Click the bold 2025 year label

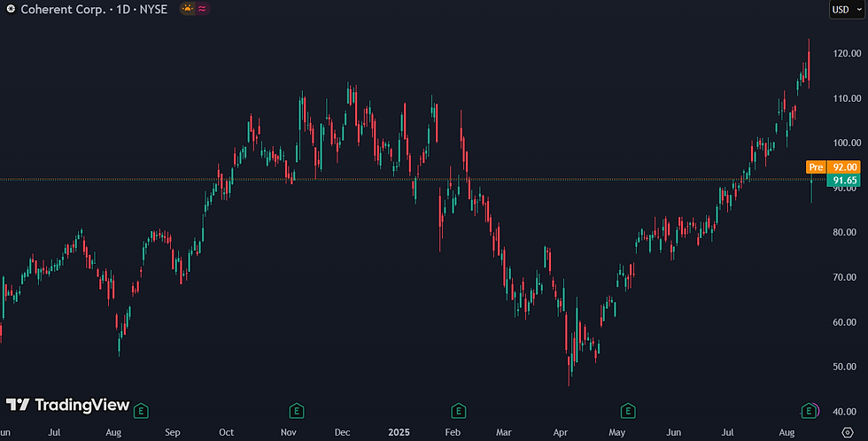[x=399, y=432]
